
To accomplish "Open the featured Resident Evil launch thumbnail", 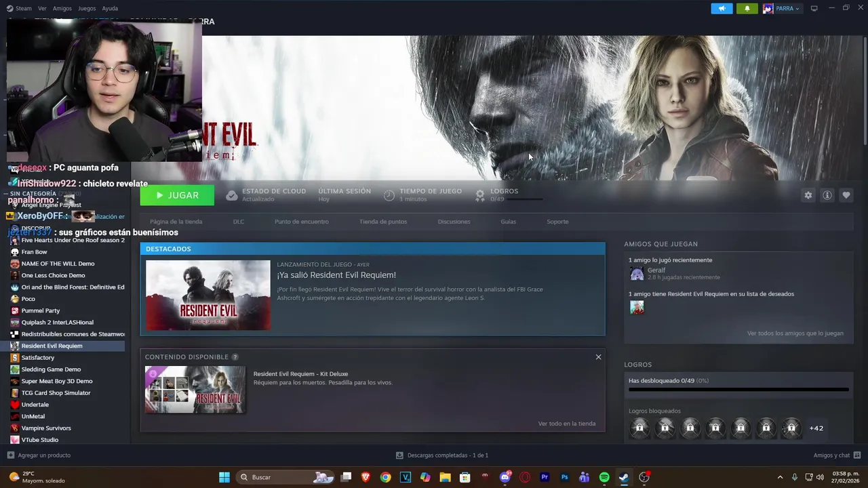I will point(208,295).
